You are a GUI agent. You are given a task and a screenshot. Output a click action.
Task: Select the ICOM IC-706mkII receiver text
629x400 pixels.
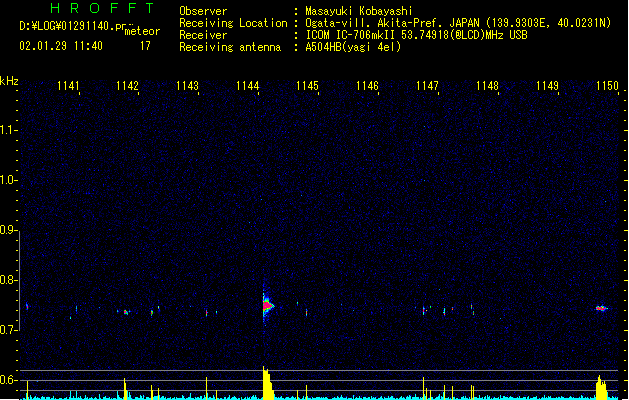click(416, 35)
